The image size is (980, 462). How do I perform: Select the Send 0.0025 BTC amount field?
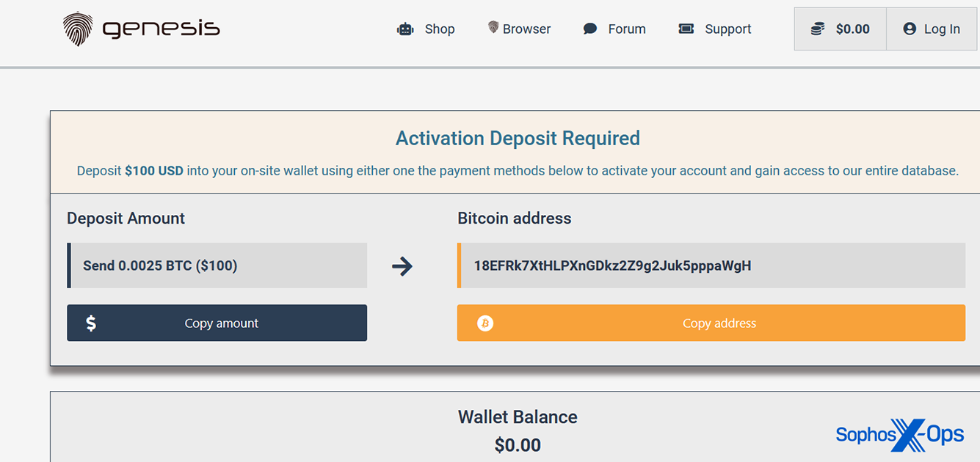pos(217,265)
